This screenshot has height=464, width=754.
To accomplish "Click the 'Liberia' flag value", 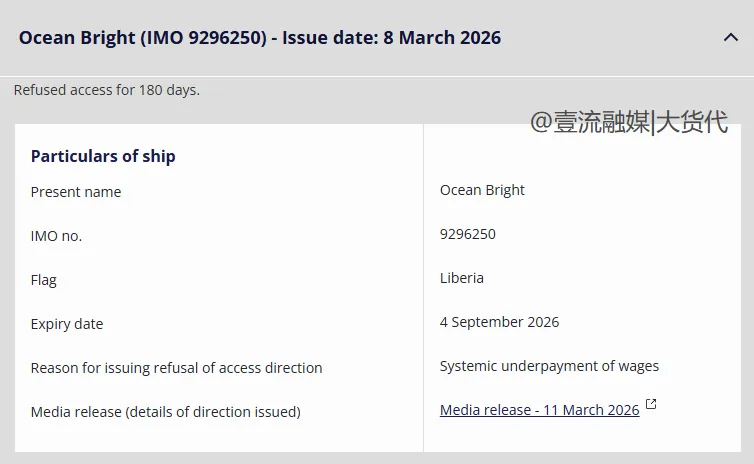I will [461, 278].
